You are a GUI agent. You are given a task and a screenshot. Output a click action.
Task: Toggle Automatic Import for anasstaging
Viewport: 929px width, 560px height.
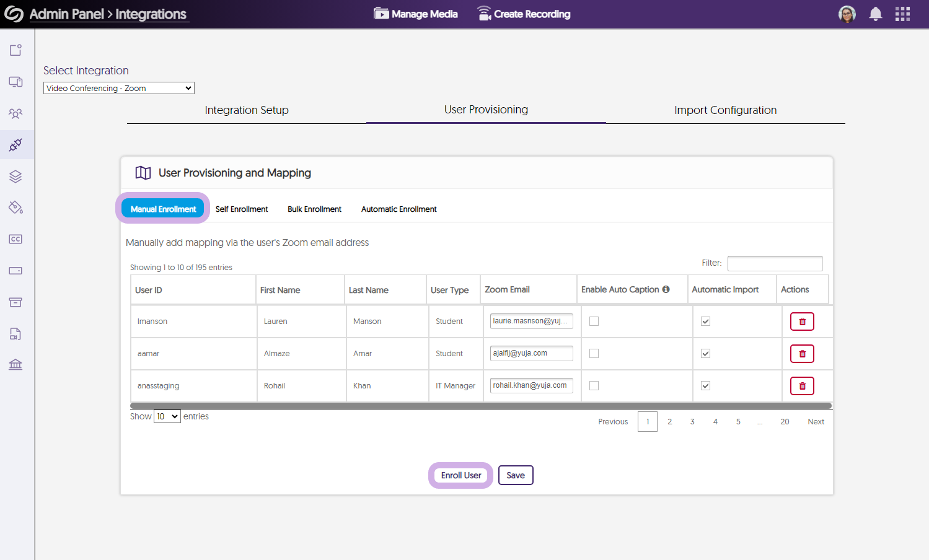click(705, 385)
